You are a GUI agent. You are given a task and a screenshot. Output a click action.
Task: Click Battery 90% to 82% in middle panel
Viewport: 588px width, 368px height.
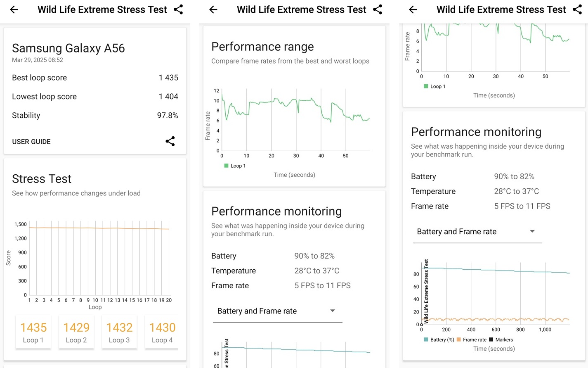[273, 256]
